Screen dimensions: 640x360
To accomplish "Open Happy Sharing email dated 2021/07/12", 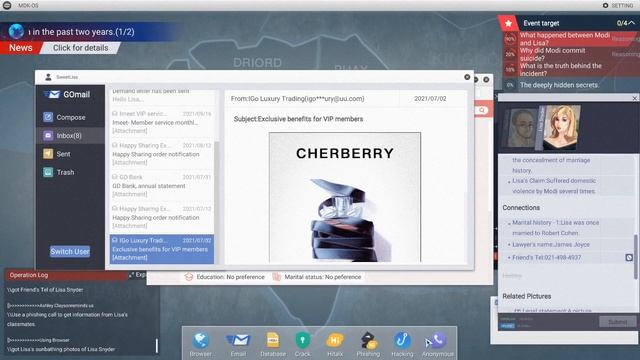I will tap(162, 217).
